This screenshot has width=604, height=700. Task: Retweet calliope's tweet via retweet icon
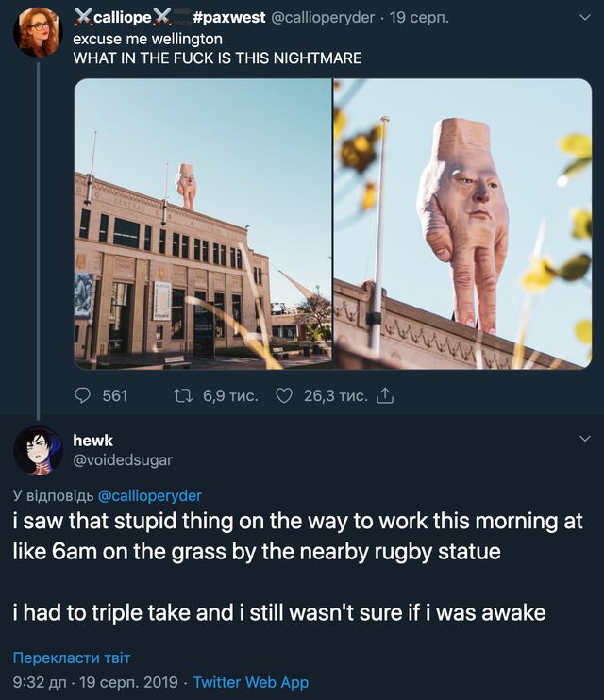(x=185, y=396)
